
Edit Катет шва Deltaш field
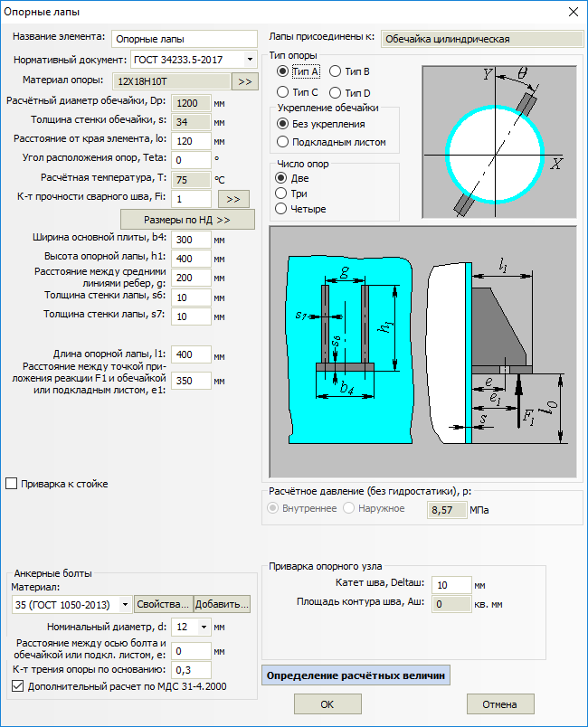click(x=451, y=585)
